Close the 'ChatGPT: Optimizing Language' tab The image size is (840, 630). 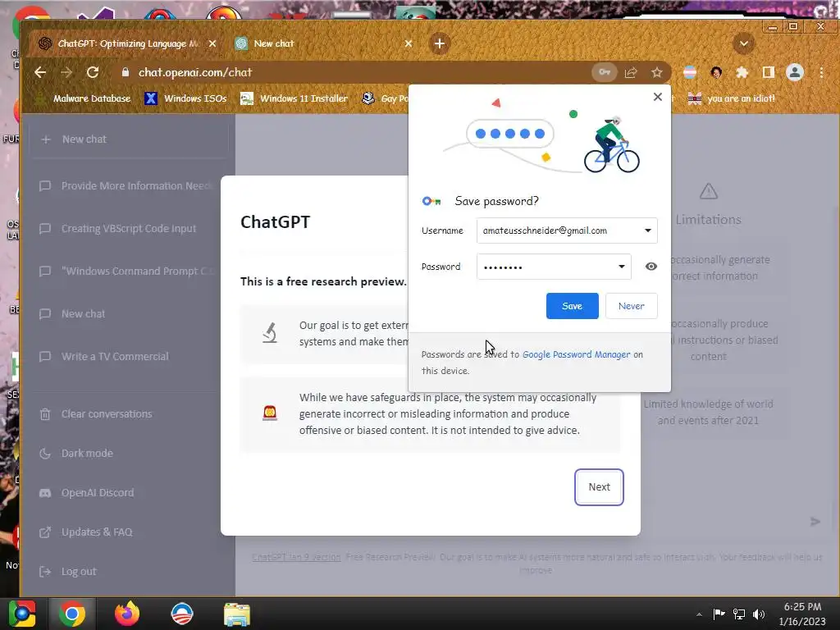coord(212,43)
